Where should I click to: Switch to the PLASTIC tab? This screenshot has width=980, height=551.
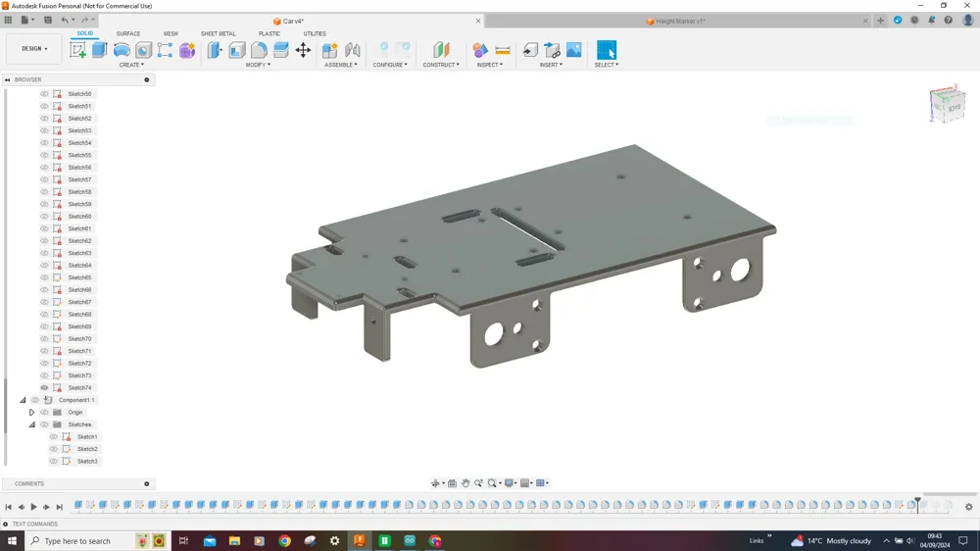click(x=269, y=33)
